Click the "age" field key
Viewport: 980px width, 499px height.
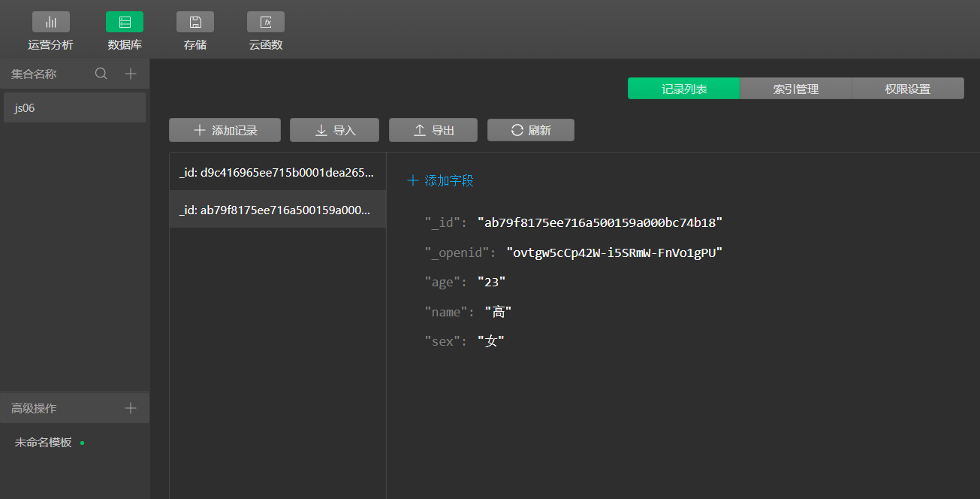pos(442,282)
